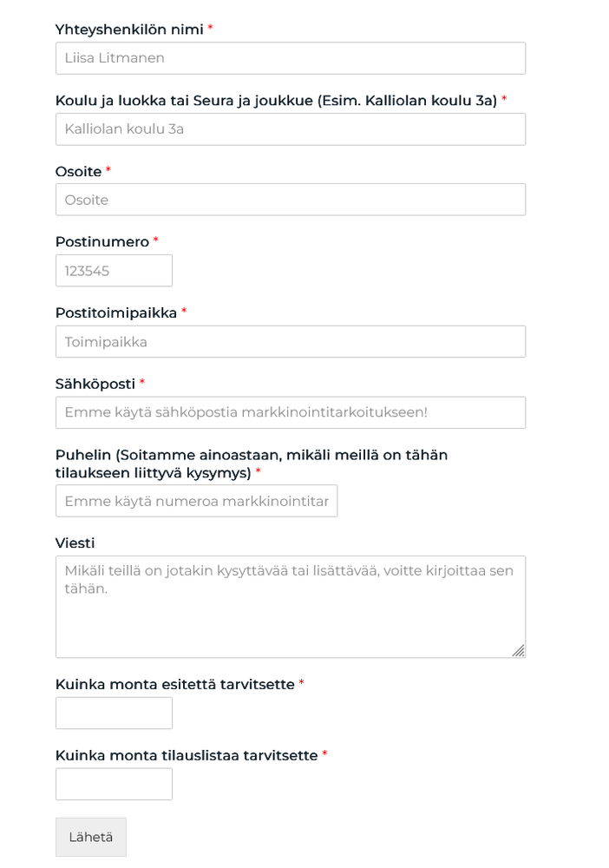Click the Kuinka monta esitettä tarvitsette label
Viewport: 609px width, 868px height.
[174, 685]
